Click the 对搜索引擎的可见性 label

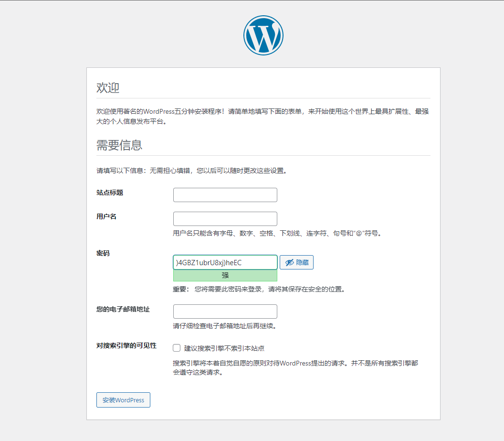tap(126, 346)
